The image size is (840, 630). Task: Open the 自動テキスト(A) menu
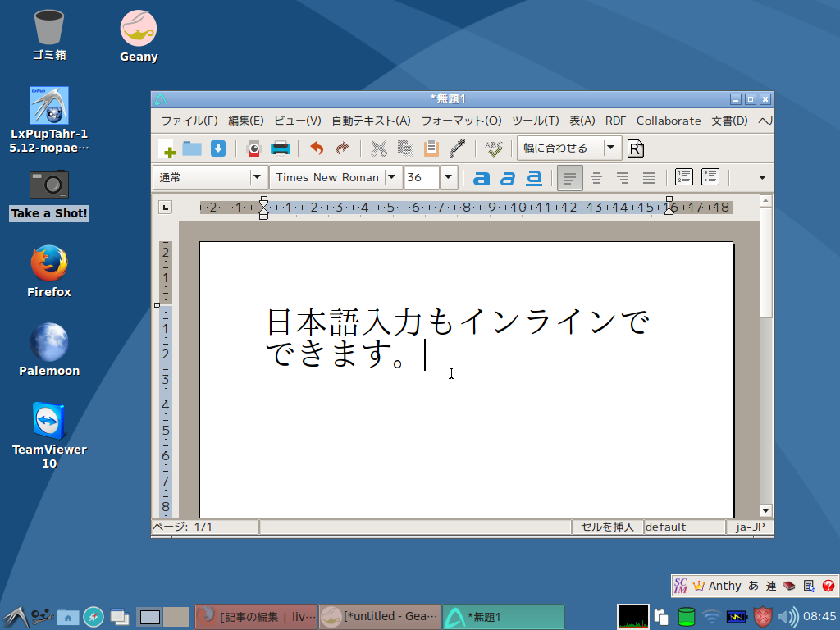coord(371,121)
